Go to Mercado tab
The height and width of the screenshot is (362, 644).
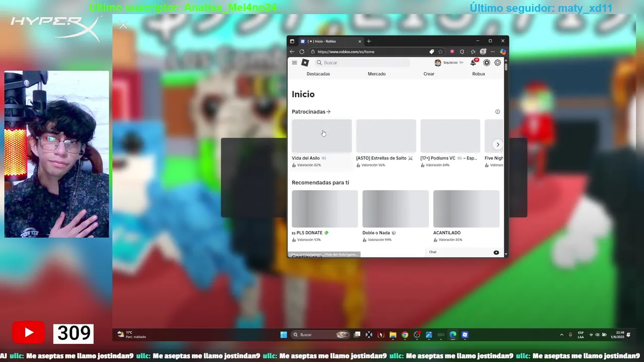(377, 74)
